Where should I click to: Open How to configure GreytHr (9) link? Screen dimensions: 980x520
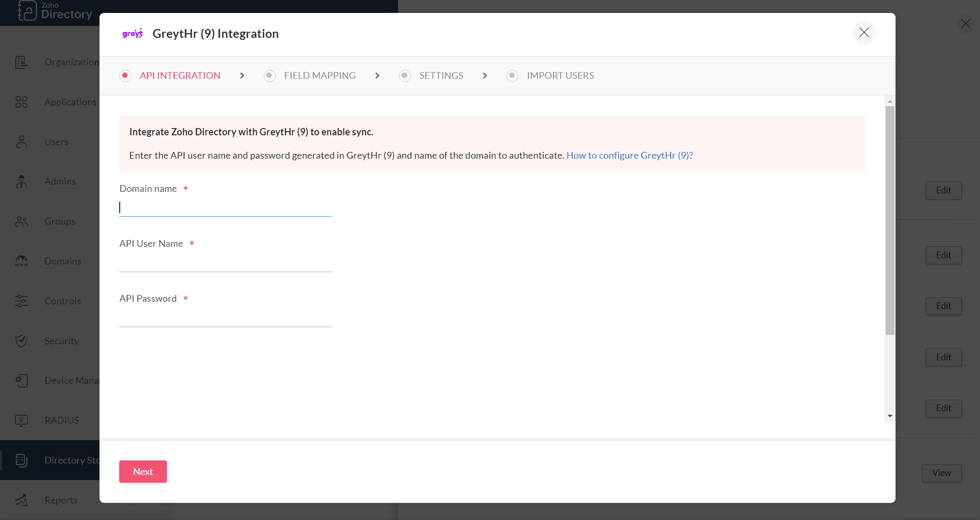tap(630, 156)
